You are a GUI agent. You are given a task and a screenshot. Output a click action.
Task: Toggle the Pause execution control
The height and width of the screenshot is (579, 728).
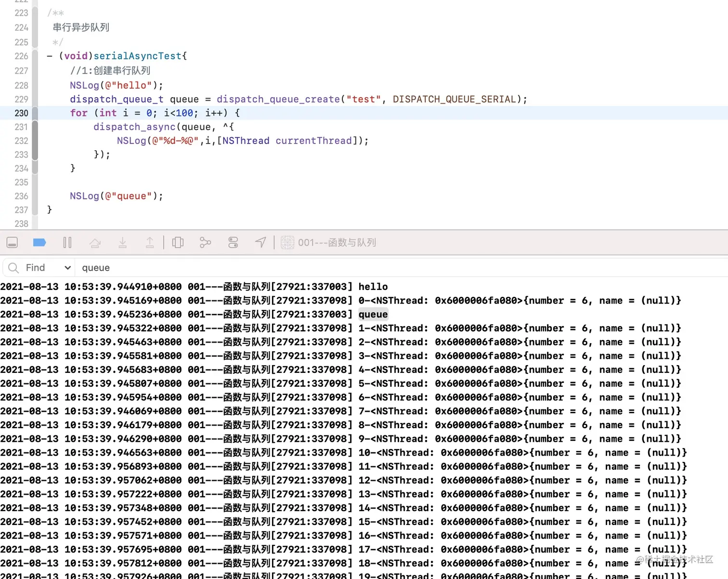[67, 242]
